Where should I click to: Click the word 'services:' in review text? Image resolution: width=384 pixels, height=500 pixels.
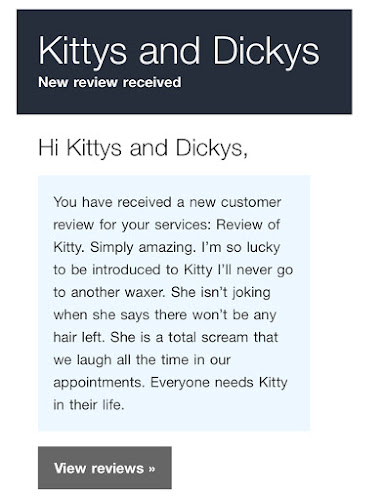point(183,225)
